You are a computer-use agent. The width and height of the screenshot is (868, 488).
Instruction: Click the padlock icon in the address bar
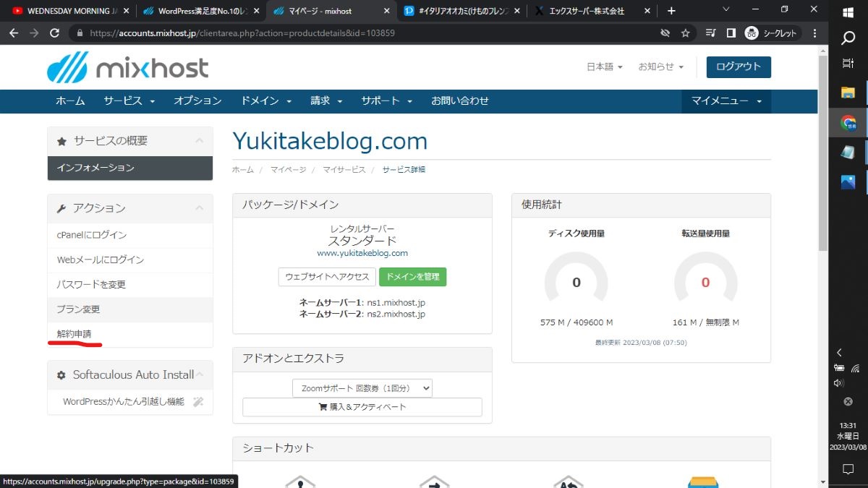click(79, 33)
